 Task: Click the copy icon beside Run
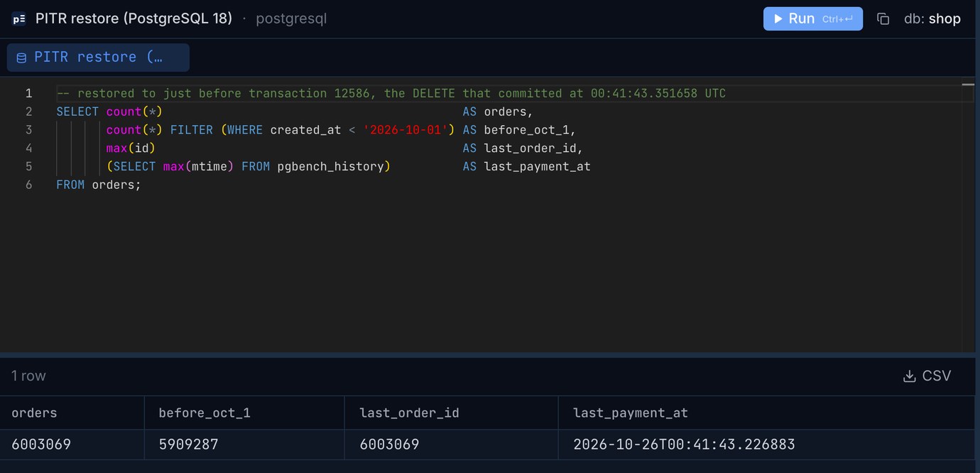point(883,19)
